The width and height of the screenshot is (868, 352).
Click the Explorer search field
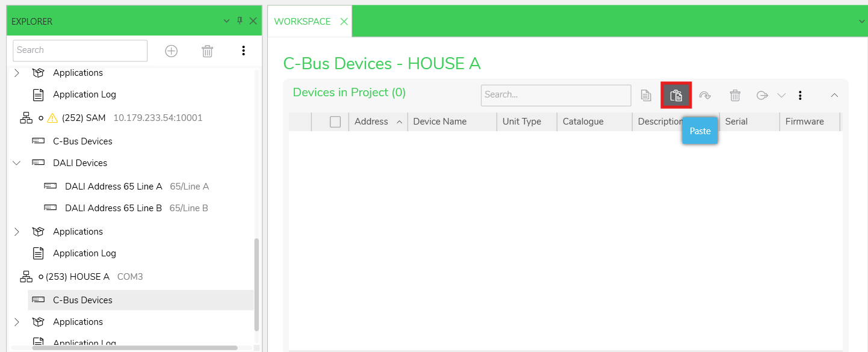click(x=79, y=51)
